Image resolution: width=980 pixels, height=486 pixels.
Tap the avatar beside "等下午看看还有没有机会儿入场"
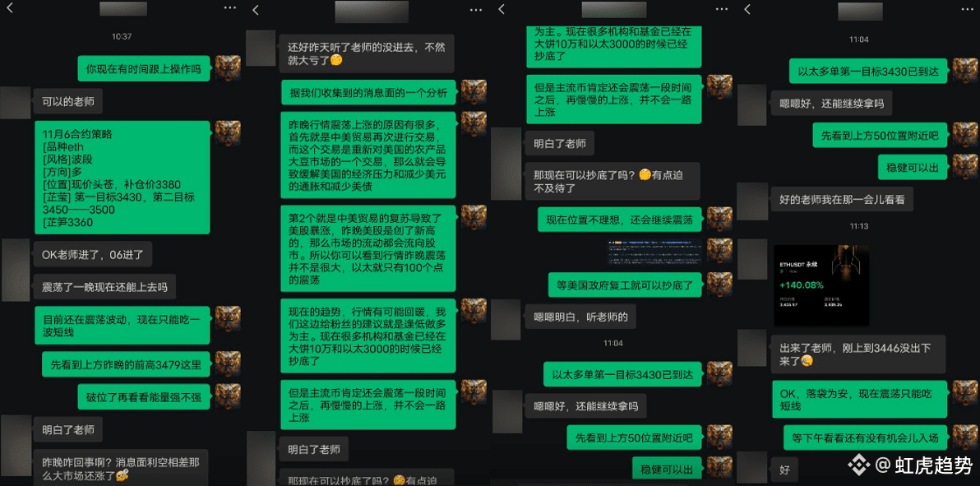(965, 437)
